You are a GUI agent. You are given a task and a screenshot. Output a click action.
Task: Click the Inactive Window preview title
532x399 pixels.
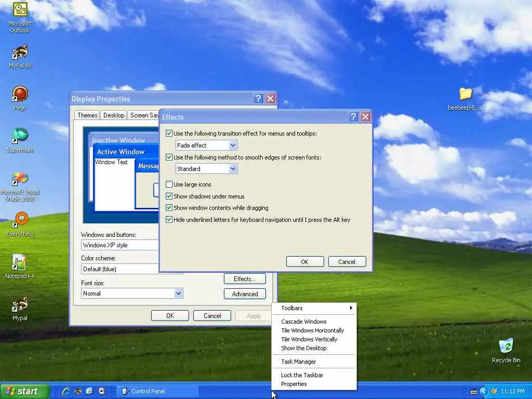pyautogui.click(x=118, y=140)
